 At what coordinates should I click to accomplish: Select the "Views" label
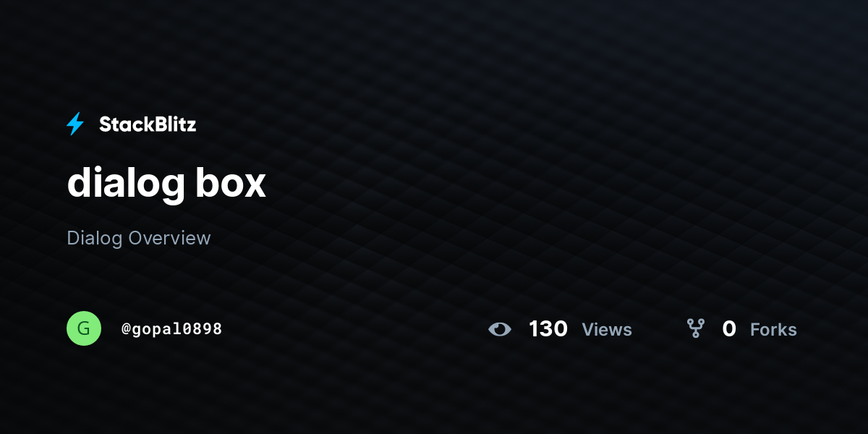607,330
